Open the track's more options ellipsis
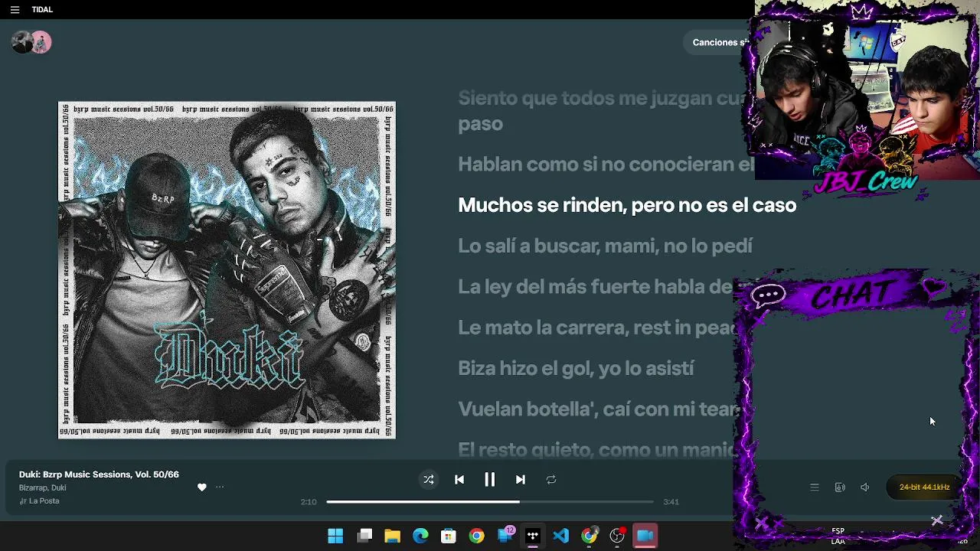The width and height of the screenshot is (980, 551). 220,487
